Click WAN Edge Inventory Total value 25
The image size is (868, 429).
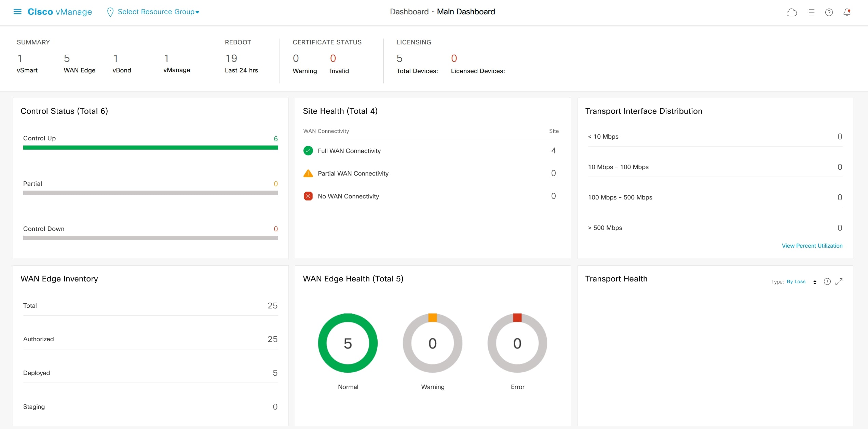tap(272, 306)
